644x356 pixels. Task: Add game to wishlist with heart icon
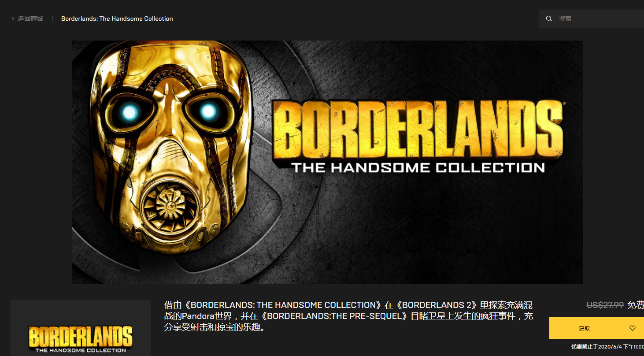click(x=633, y=328)
